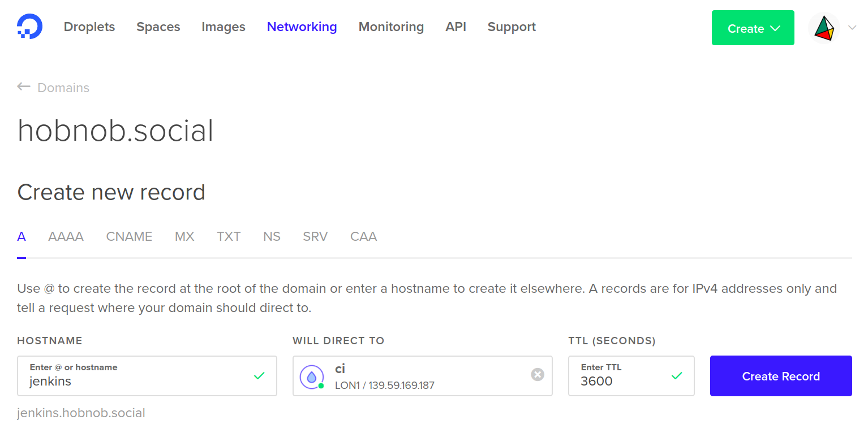The width and height of the screenshot is (868, 433).
Task: Click the TTL seconds input field
Action: click(622, 381)
